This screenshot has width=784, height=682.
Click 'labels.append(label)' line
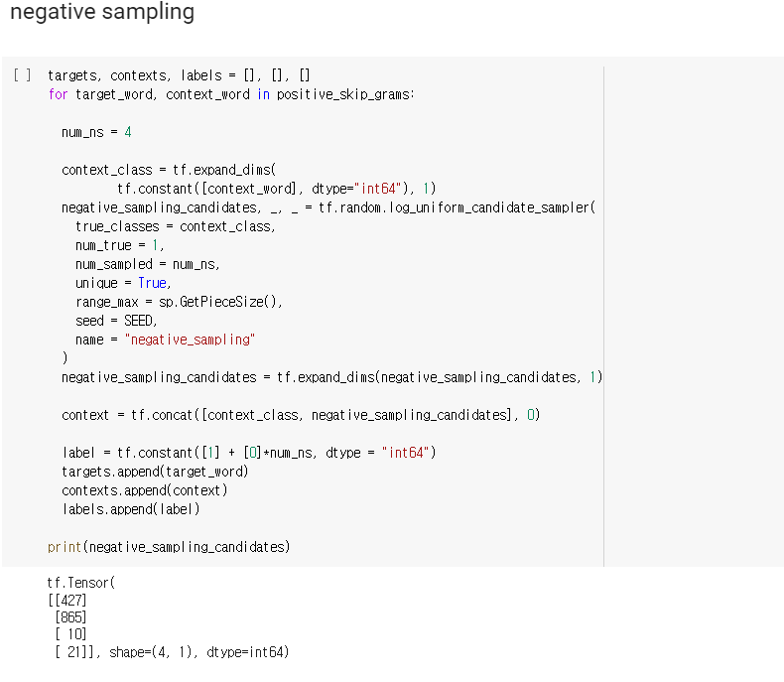pos(130,509)
